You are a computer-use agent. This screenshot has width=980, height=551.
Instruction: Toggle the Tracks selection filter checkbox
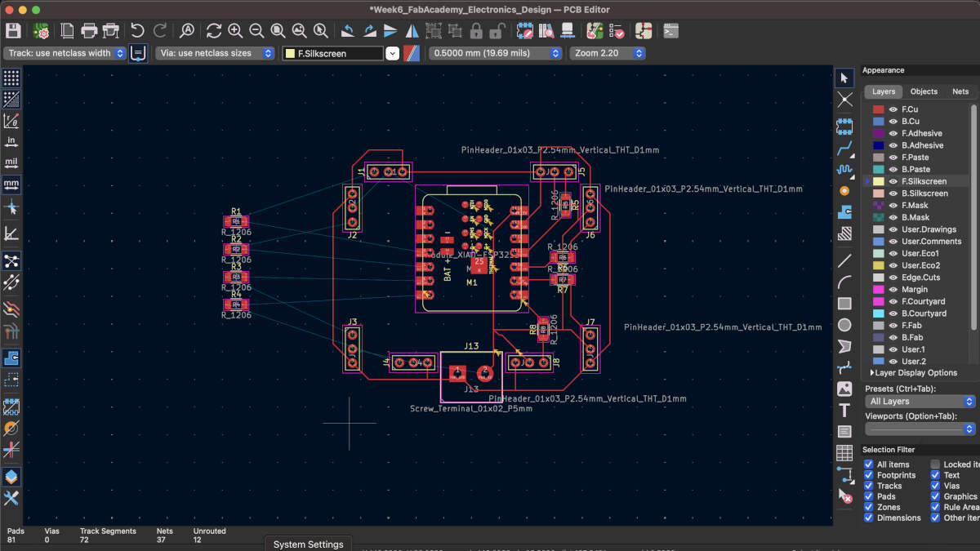(869, 486)
